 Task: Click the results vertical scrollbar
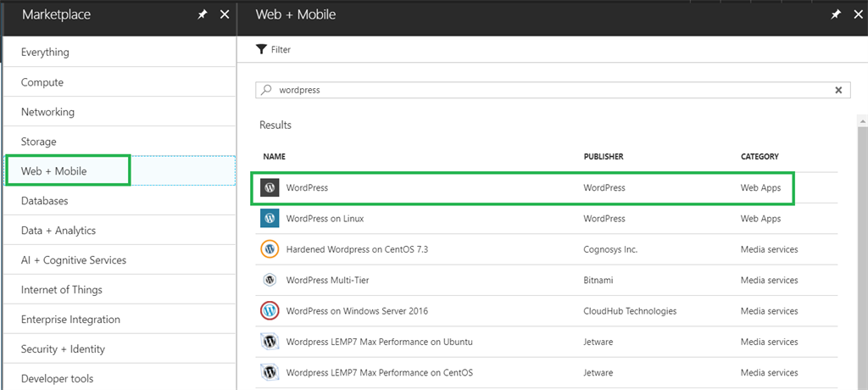tap(862, 254)
